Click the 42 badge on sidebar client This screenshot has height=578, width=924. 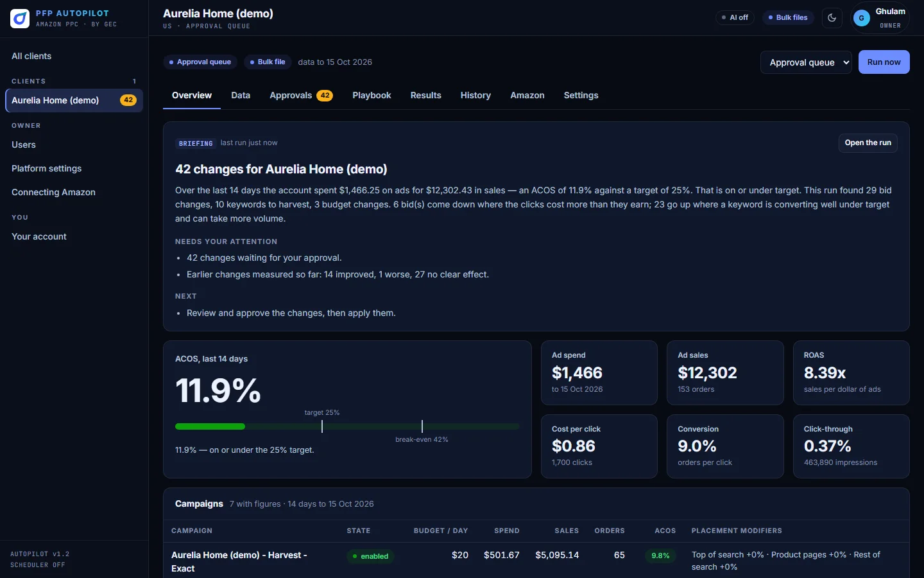point(128,100)
